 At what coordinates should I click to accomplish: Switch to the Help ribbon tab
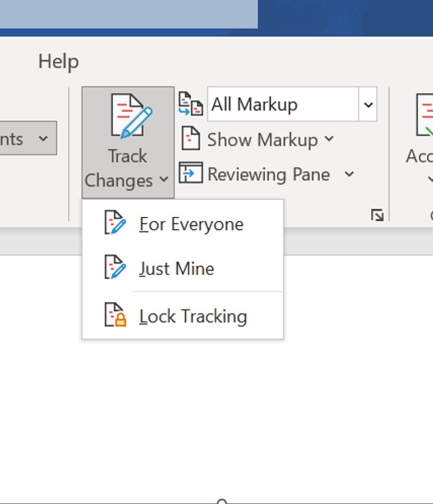(x=58, y=61)
